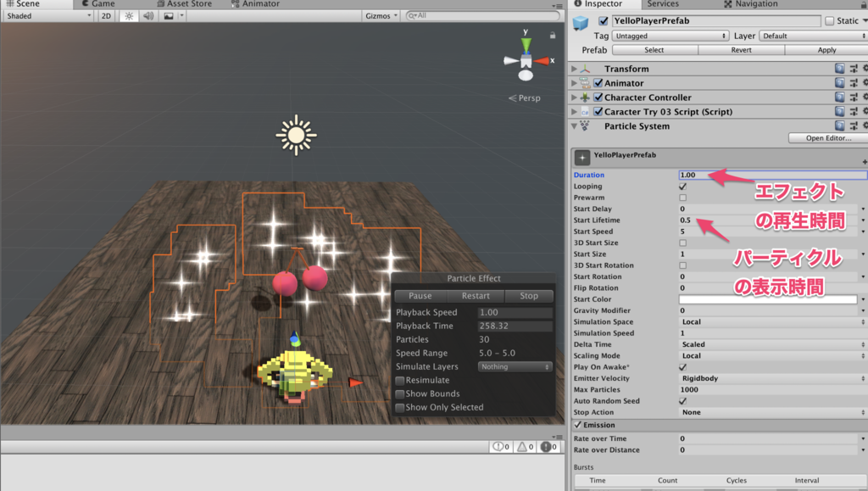The height and width of the screenshot is (491, 868).
Task: Pause the particle effect playback
Action: [x=420, y=296]
